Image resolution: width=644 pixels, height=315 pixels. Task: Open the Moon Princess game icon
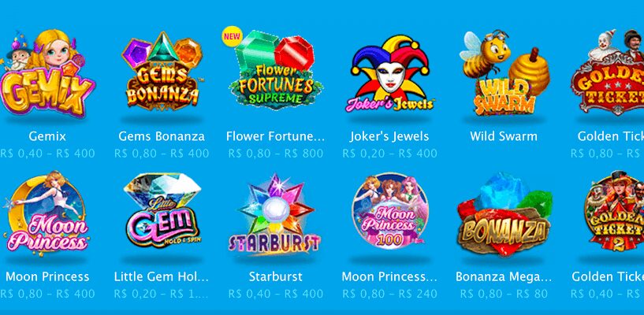coord(47,213)
